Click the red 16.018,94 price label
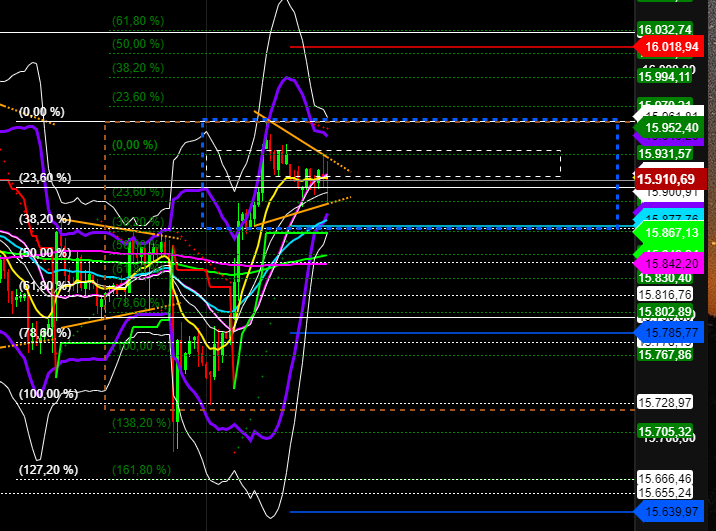 point(669,47)
